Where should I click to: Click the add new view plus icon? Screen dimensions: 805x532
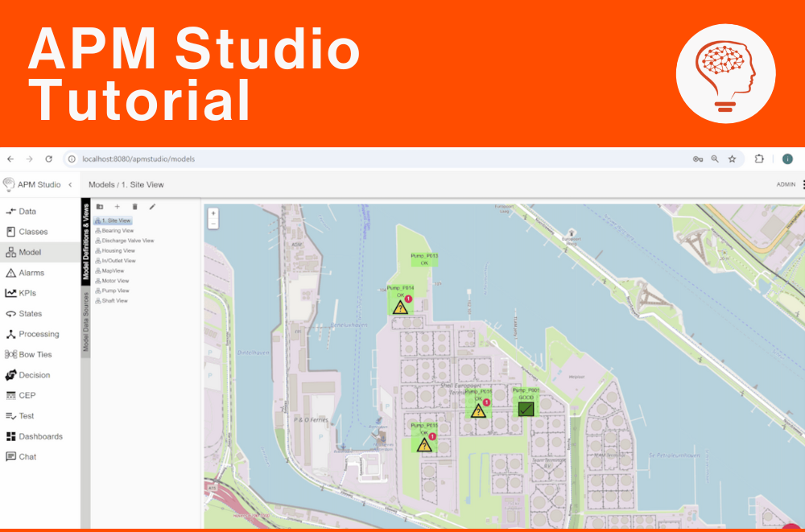116,206
